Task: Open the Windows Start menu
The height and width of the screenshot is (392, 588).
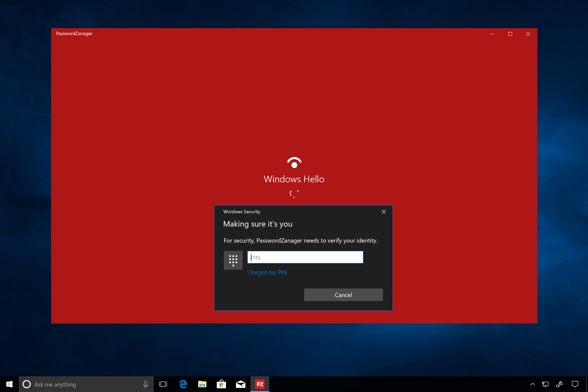Action: coord(9,384)
